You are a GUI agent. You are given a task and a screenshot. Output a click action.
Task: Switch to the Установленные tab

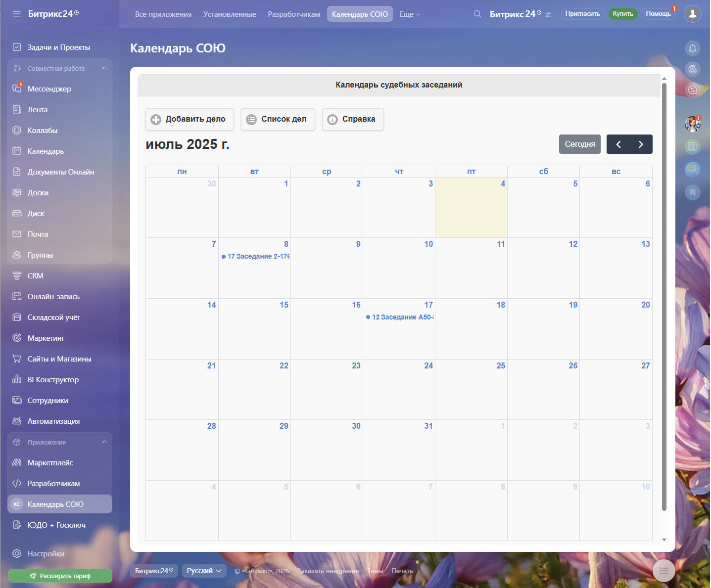click(230, 14)
